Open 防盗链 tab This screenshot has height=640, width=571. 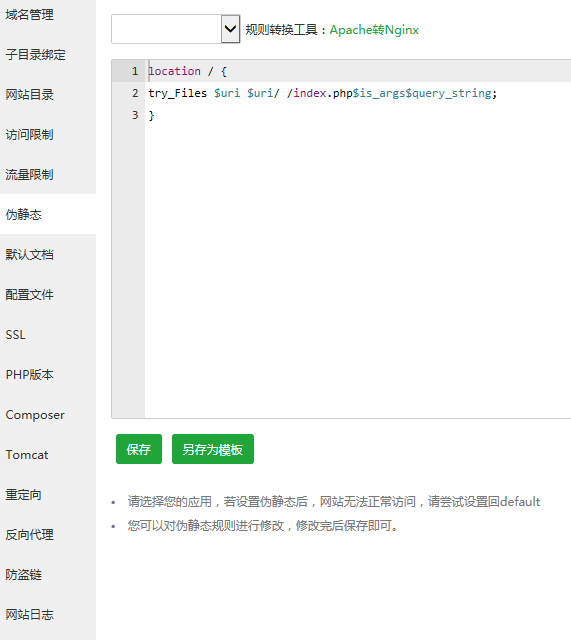[x=23, y=575]
